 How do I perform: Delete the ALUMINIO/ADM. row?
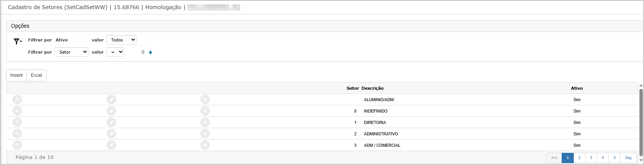pos(205,100)
